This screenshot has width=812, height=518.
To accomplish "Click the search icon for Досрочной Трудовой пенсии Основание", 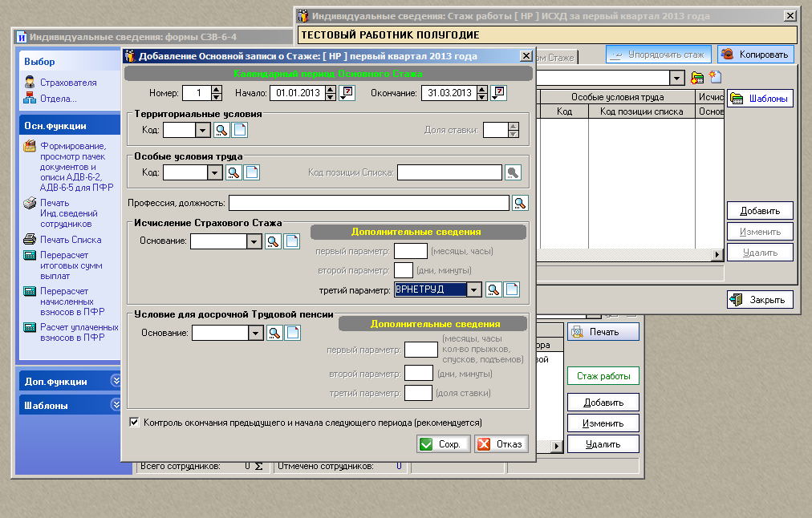I will 274,333.
